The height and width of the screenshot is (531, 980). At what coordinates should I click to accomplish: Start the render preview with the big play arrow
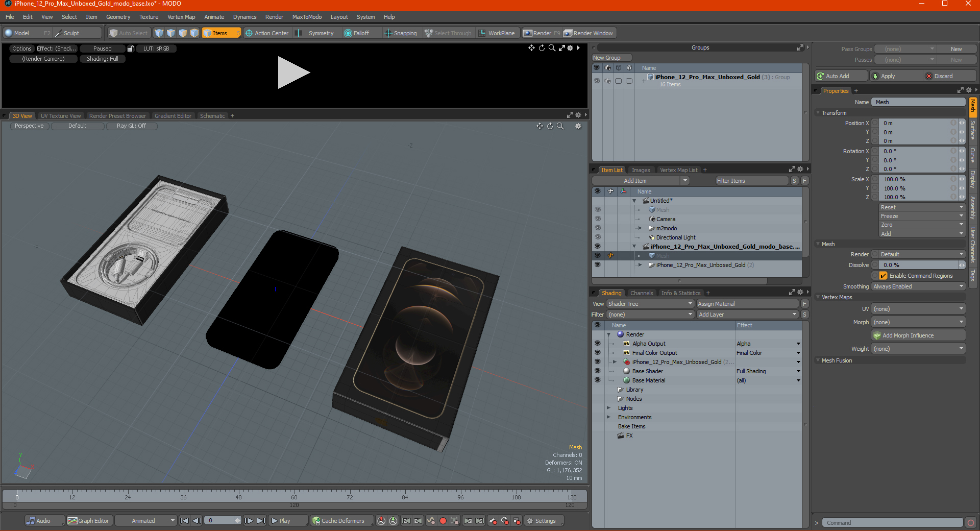point(293,73)
